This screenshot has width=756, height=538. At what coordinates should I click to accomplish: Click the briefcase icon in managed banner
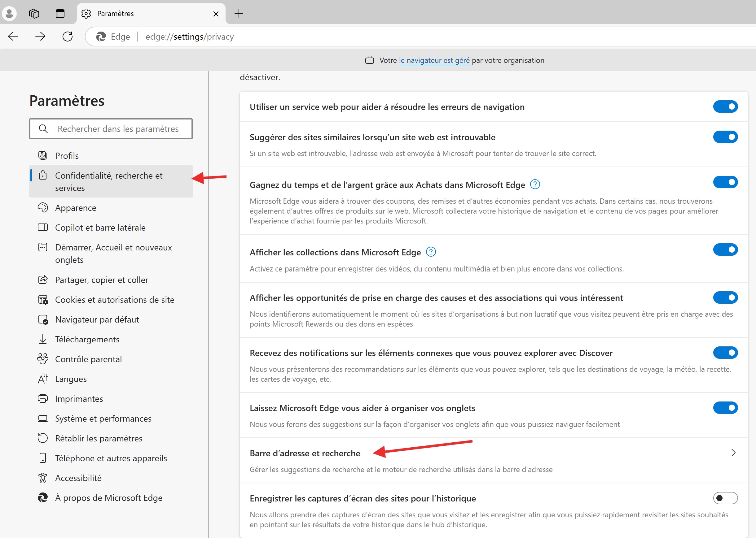(x=369, y=60)
